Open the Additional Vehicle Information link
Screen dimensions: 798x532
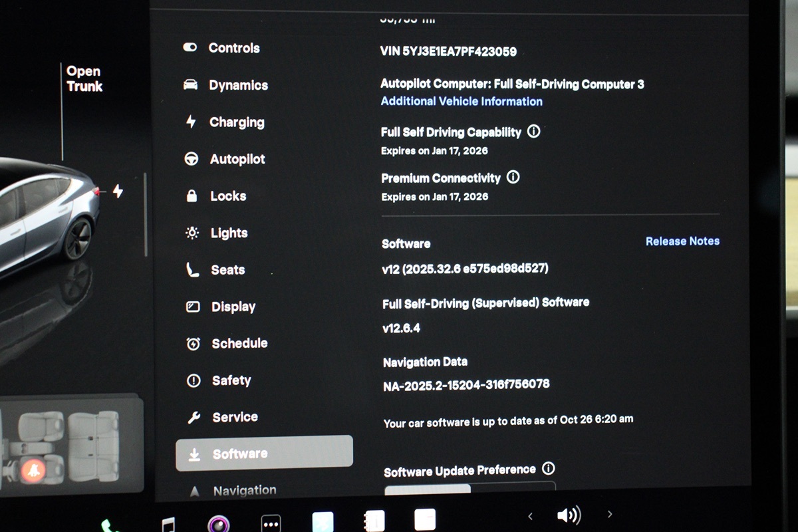pyautogui.click(x=462, y=102)
